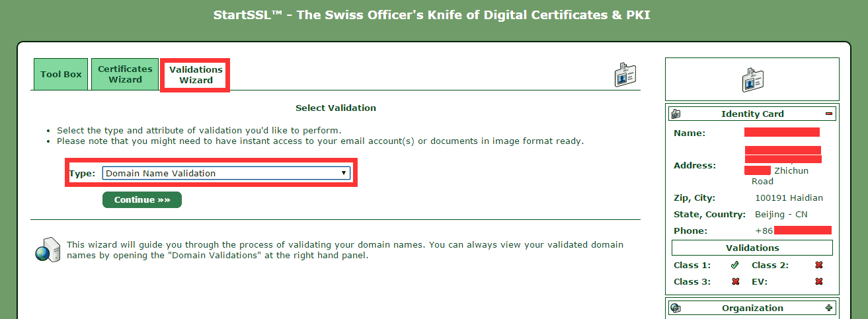Click the ID badge icon atop the right sidebar

pyautogui.click(x=752, y=79)
